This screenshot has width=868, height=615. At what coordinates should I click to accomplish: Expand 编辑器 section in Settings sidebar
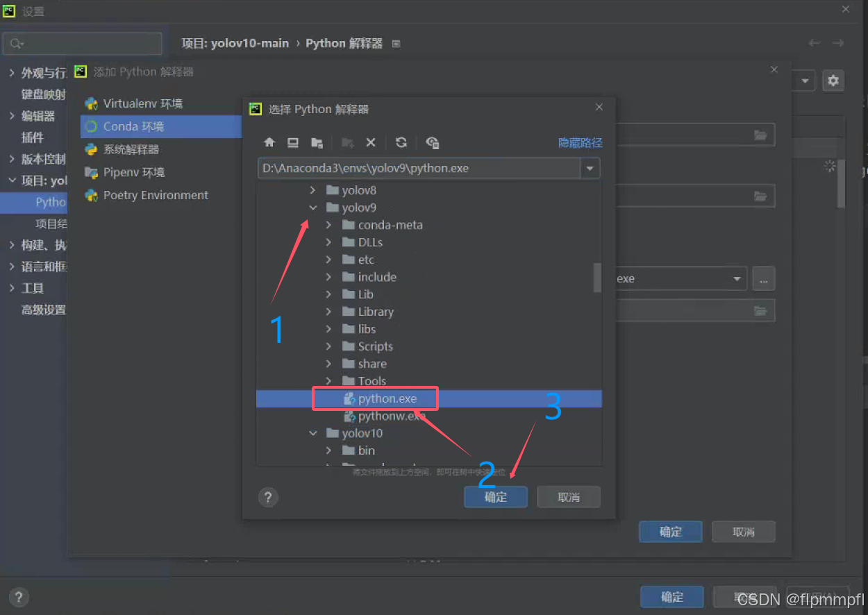(x=12, y=116)
